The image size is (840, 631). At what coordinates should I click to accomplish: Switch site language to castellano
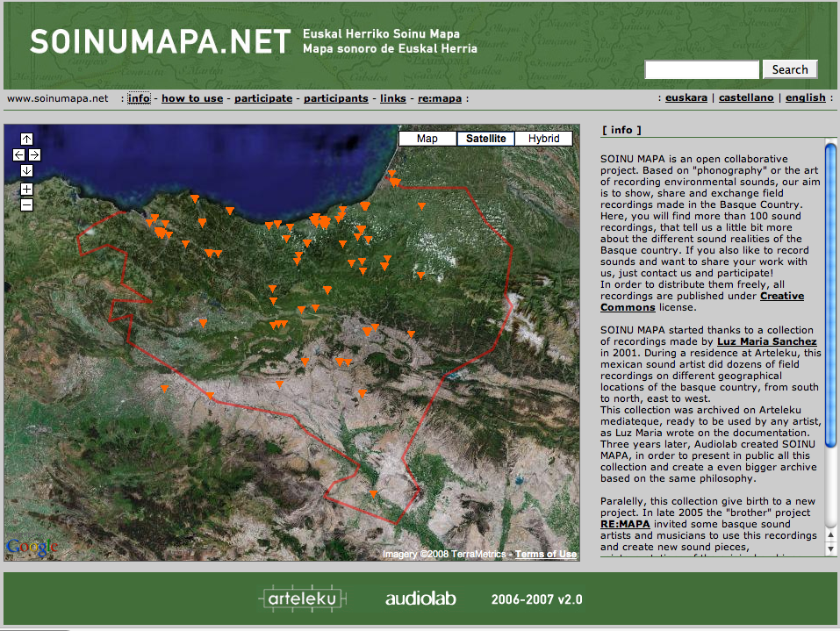(746, 97)
